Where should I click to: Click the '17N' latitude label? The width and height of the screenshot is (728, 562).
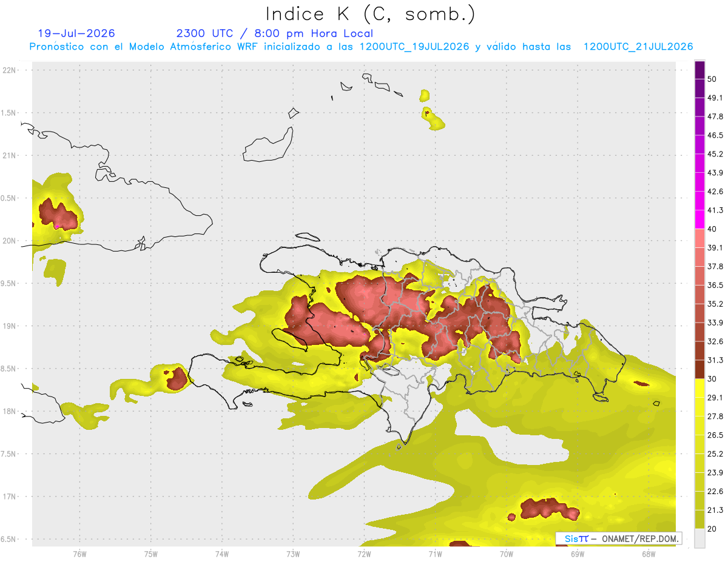tap(9, 497)
